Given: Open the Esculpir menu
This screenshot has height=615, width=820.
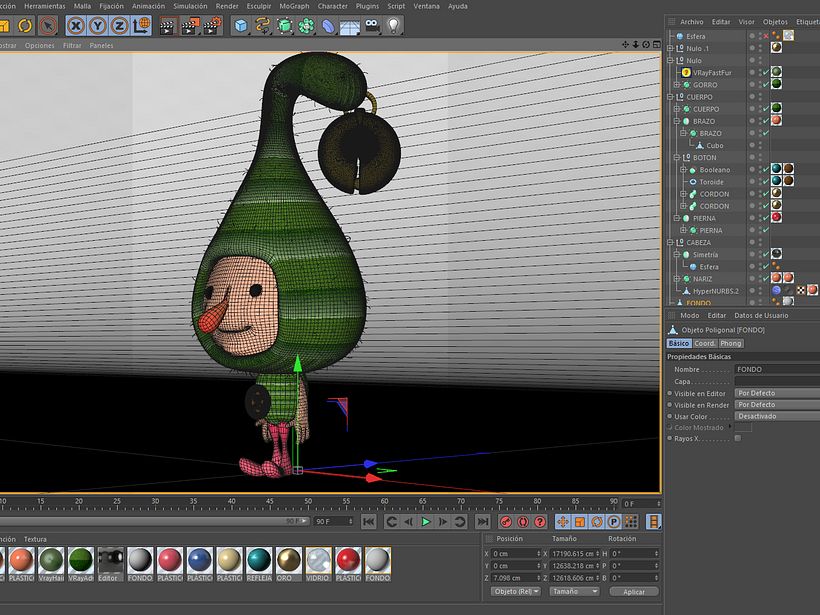Looking at the screenshot, I should point(259,6).
